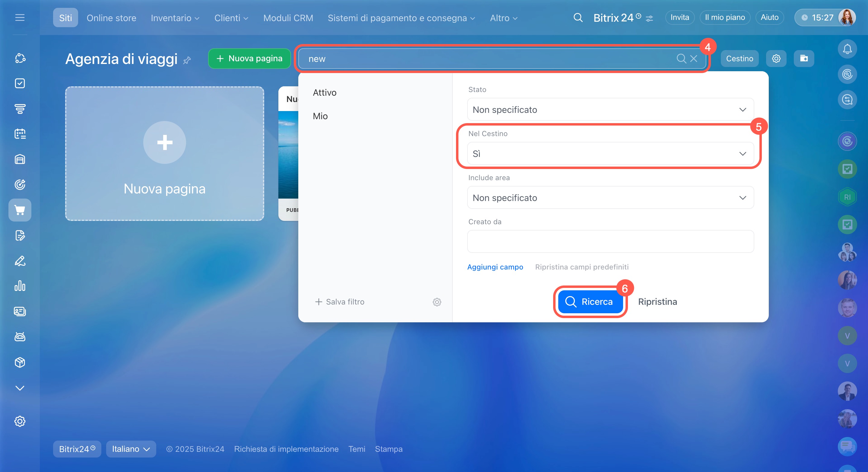Image resolution: width=868 pixels, height=472 pixels.
Task: Open the notifications bell icon
Action: (x=847, y=49)
